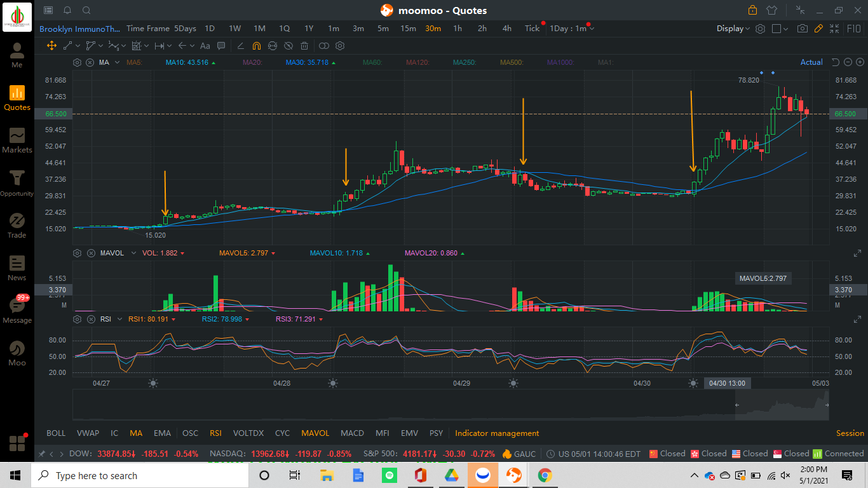Open F10 company information
Screen dimensions: 868x488
coord(854,29)
